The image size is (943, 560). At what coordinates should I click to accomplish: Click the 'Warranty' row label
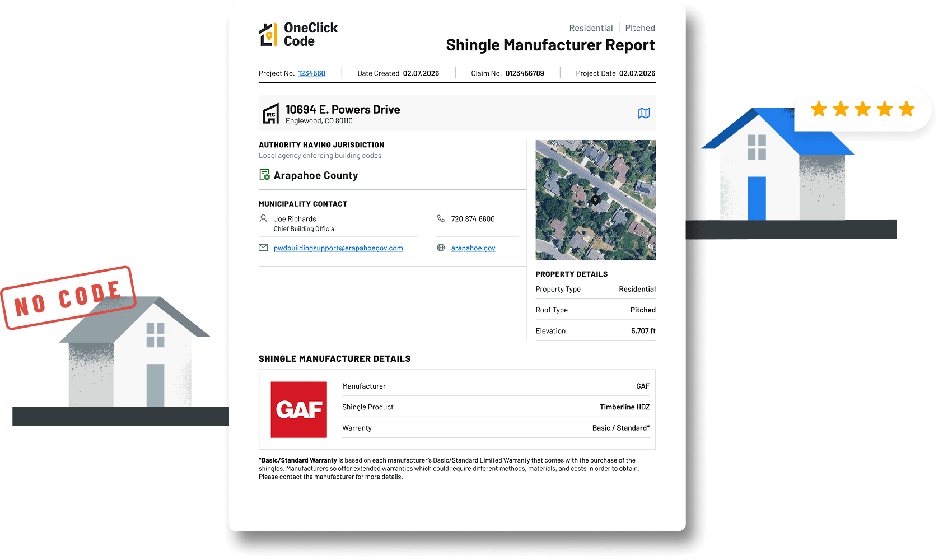tap(357, 428)
